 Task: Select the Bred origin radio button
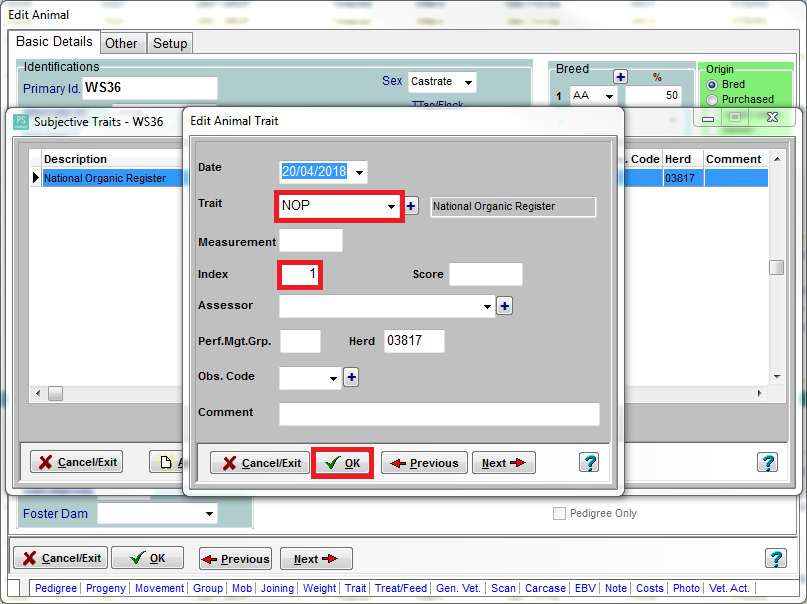point(712,85)
